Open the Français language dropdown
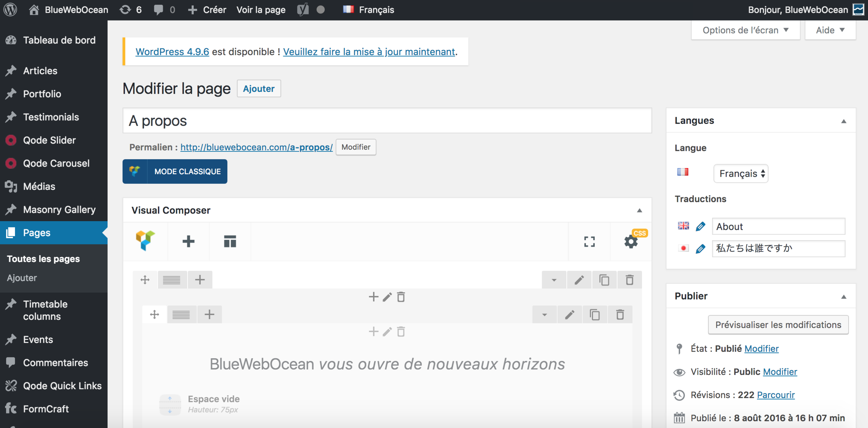Viewport: 868px width, 428px height. (x=741, y=174)
